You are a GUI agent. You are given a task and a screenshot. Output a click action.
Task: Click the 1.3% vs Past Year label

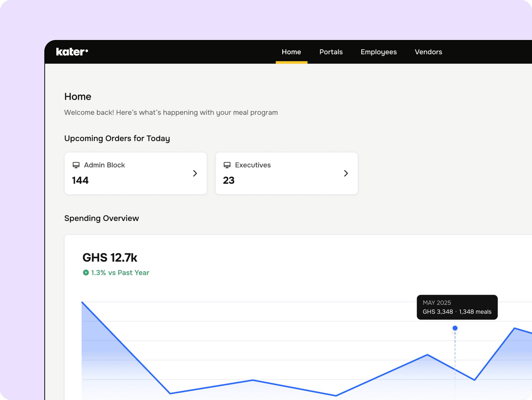[x=120, y=273]
